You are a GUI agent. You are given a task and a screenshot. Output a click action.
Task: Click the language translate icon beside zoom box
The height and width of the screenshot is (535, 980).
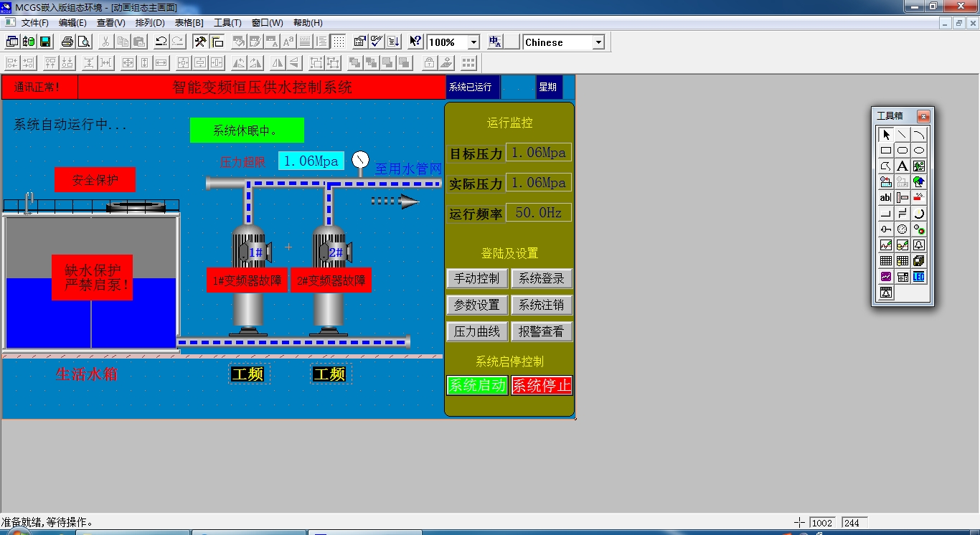point(496,42)
